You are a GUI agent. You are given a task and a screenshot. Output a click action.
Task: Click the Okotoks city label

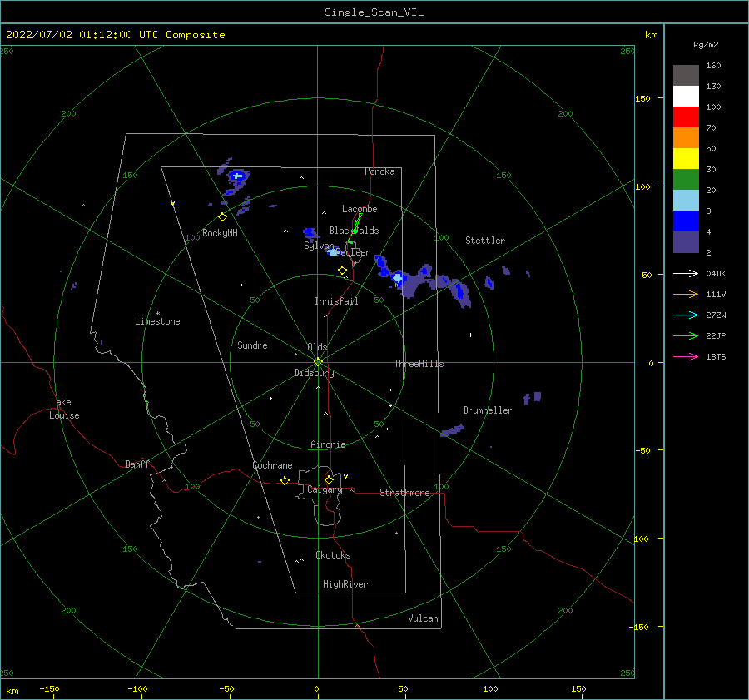coord(333,555)
